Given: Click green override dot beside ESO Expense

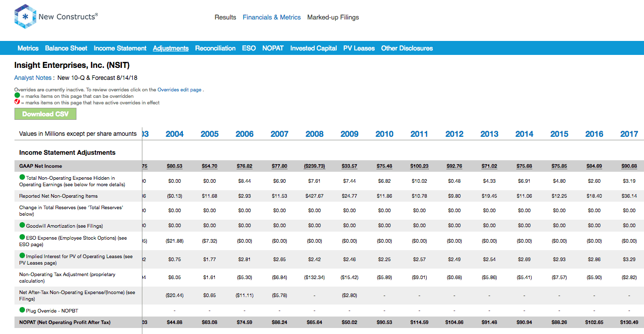Looking at the screenshot, I should pos(22,238).
